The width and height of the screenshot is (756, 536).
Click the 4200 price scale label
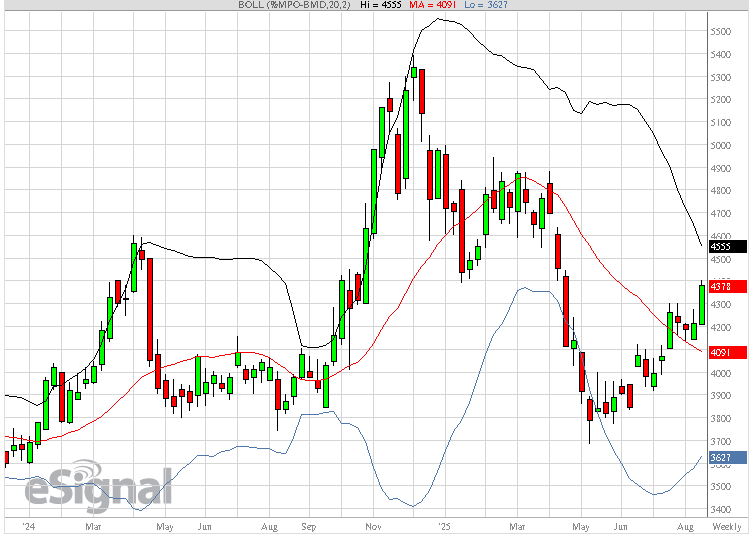pos(721,327)
